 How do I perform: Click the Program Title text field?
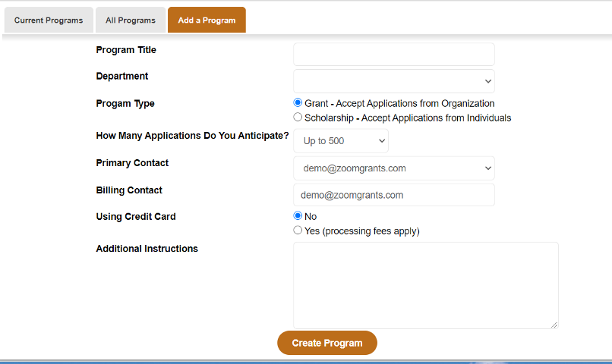(394, 54)
